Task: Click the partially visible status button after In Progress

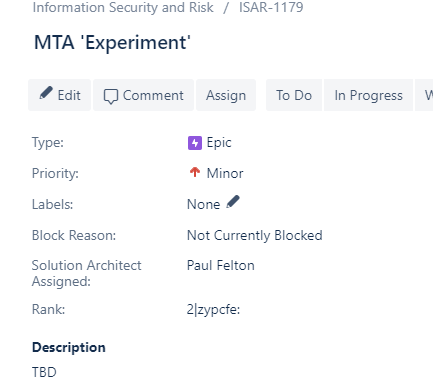Action: click(424, 95)
